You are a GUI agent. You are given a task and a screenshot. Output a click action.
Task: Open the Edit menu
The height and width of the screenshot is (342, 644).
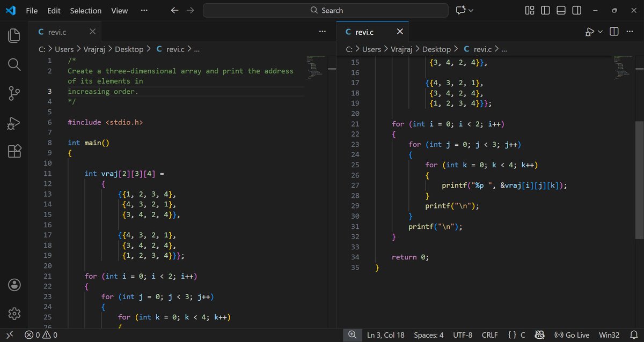pos(54,10)
